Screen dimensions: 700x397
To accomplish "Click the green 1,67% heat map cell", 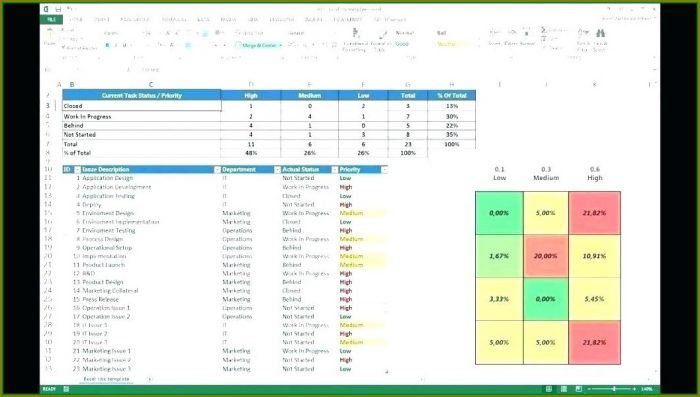I will [x=499, y=256].
